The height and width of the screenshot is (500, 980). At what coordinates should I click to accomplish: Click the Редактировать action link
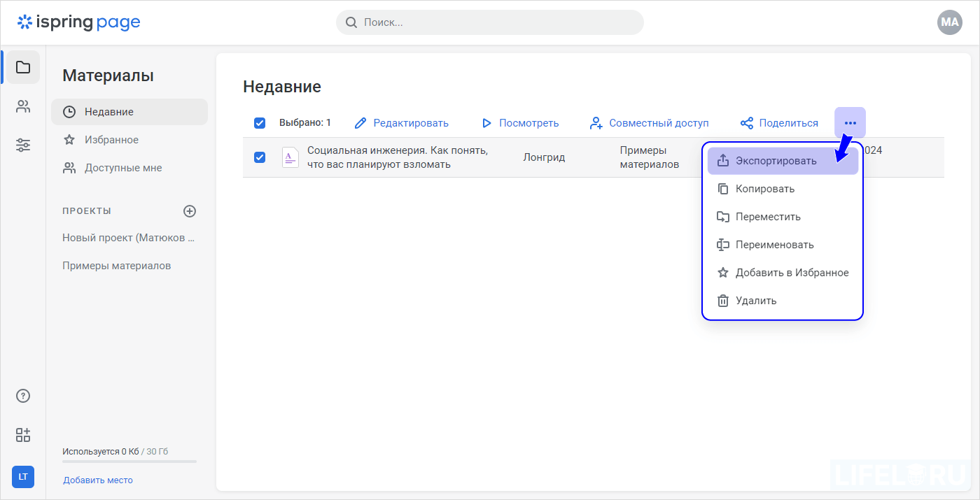(411, 122)
